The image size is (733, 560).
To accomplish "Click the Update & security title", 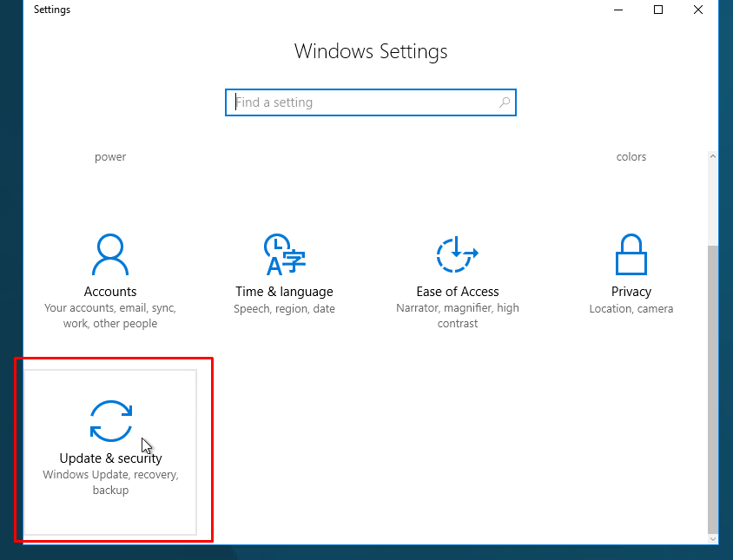I will point(111,458).
